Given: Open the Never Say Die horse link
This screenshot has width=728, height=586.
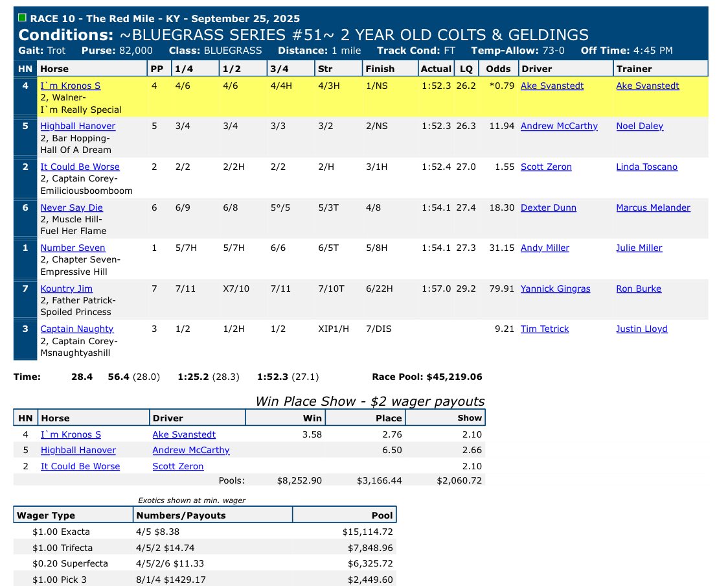Looking at the screenshot, I should pyautogui.click(x=71, y=207).
